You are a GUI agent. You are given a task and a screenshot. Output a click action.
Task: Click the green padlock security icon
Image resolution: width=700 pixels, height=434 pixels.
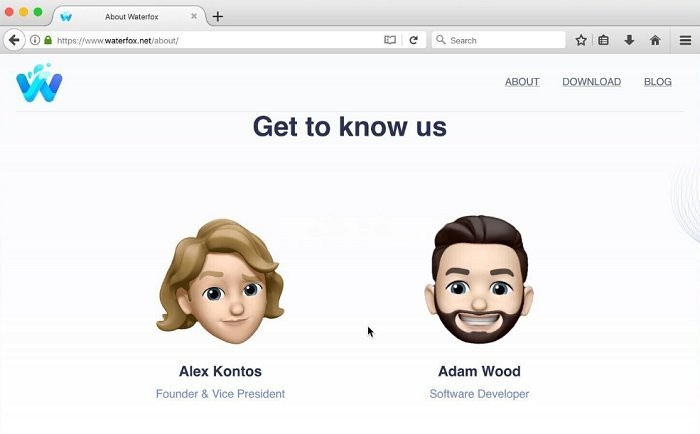click(48, 40)
